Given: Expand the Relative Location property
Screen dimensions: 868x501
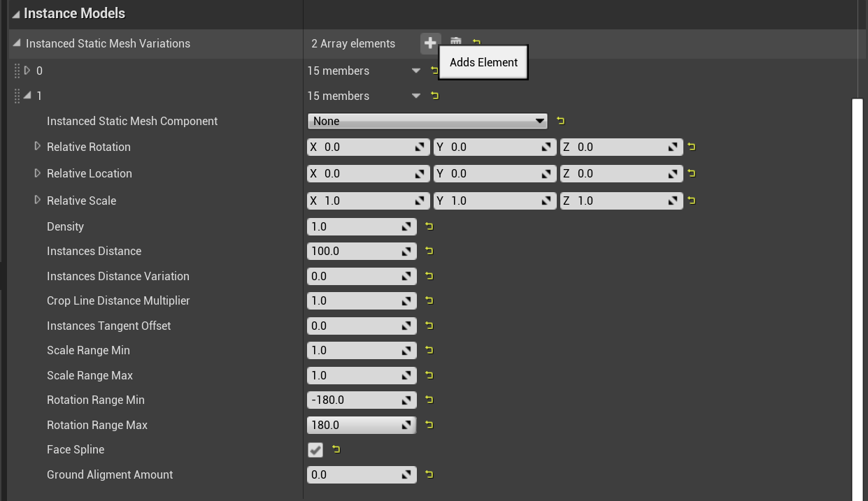Looking at the screenshot, I should pyautogui.click(x=38, y=173).
